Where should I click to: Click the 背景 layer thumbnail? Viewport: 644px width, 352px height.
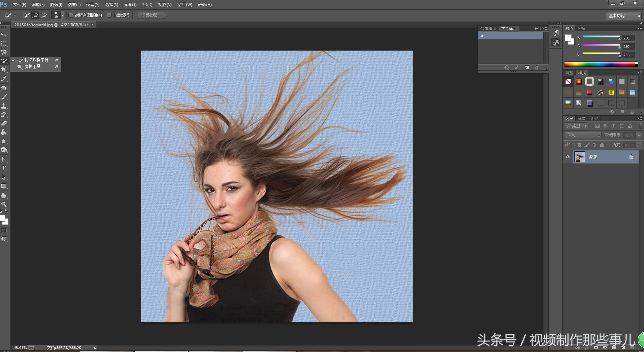click(579, 157)
